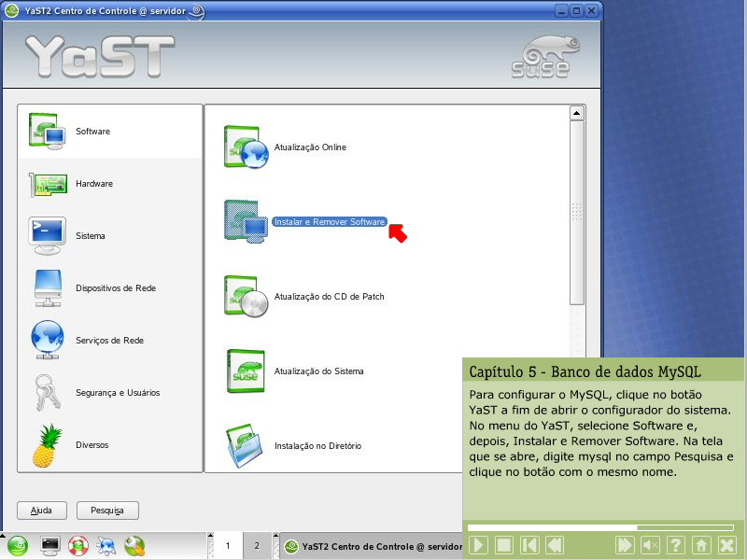Open Atualização do CD de Patch

(x=329, y=297)
